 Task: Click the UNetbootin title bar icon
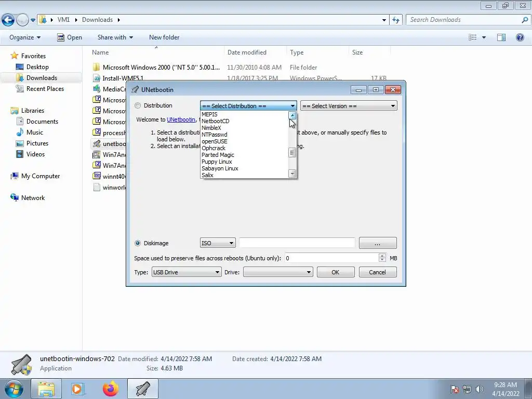point(135,89)
